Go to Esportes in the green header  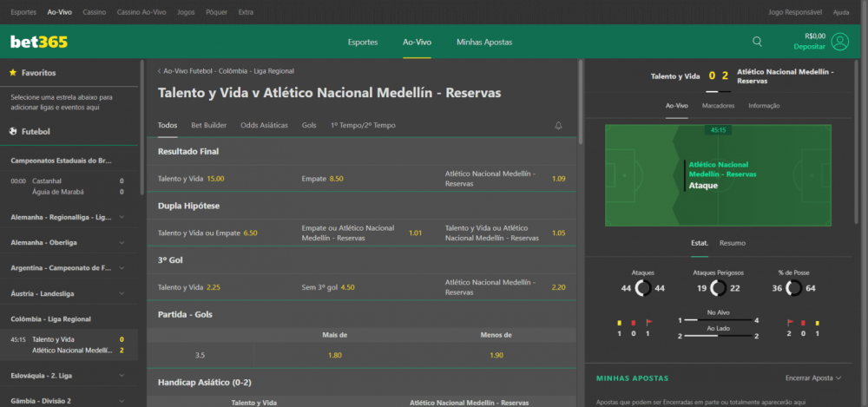(x=363, y=42)
